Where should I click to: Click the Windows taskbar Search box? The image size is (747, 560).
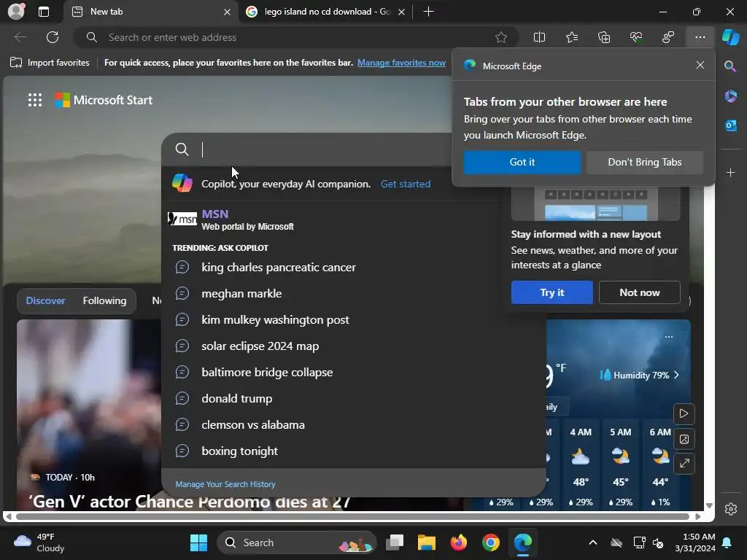tap(296, 542)
